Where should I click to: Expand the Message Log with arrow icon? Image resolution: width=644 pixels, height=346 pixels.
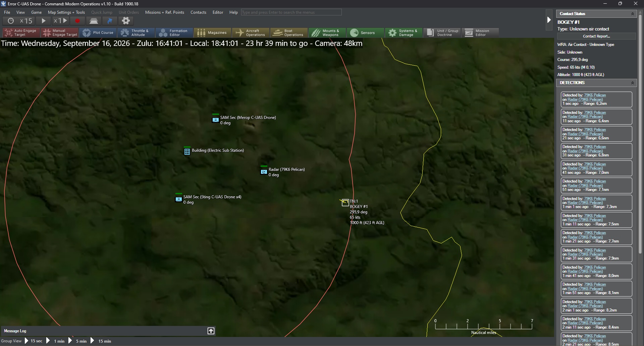[x=211, y=331]
